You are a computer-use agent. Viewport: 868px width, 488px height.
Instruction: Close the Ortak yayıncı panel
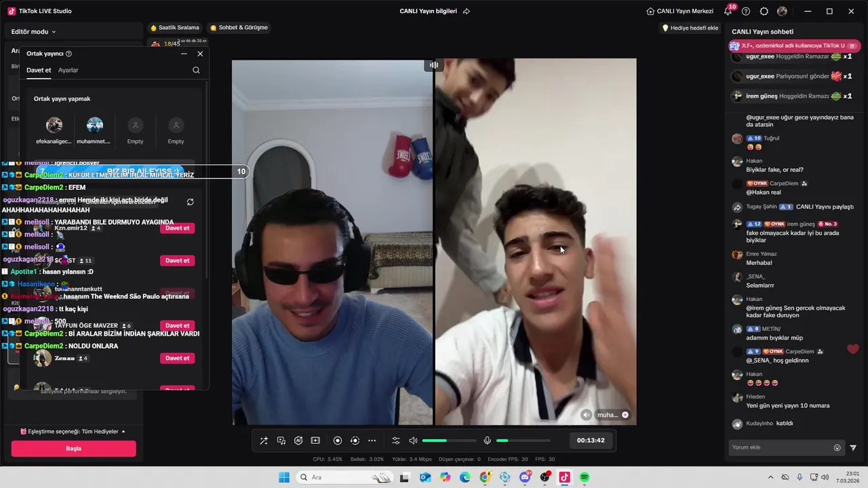[x=200, y=54]
